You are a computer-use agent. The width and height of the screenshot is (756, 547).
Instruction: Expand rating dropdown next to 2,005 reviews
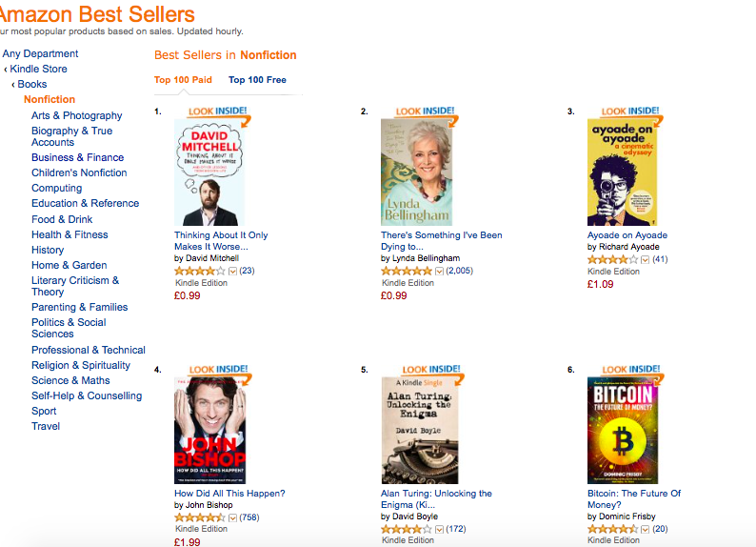pos(439,271)
